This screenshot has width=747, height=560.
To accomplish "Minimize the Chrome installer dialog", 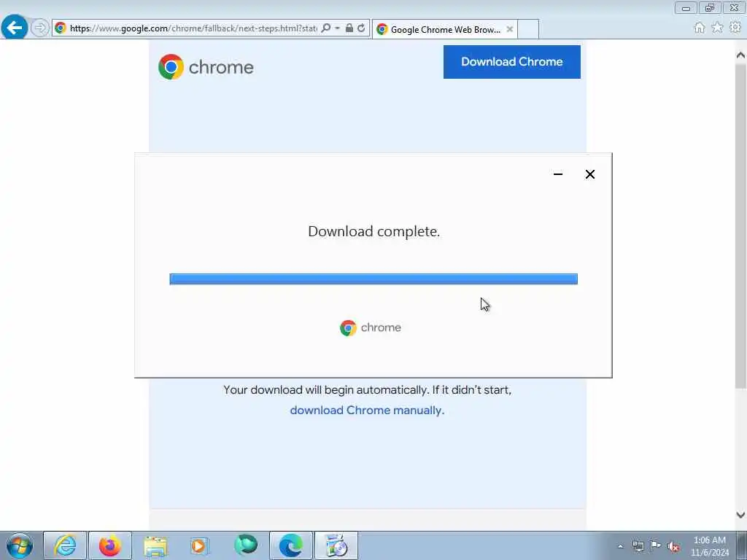I will tap(558, 174).
